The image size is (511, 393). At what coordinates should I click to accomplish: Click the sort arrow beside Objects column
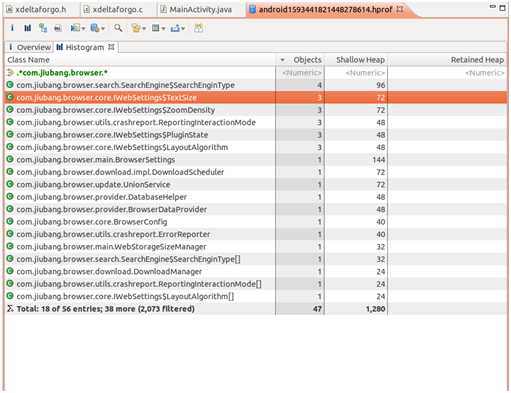282,60
